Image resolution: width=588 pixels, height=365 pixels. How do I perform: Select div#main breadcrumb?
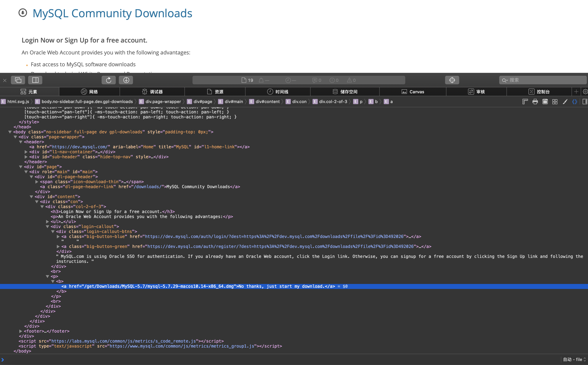click(x=231, y=102)
